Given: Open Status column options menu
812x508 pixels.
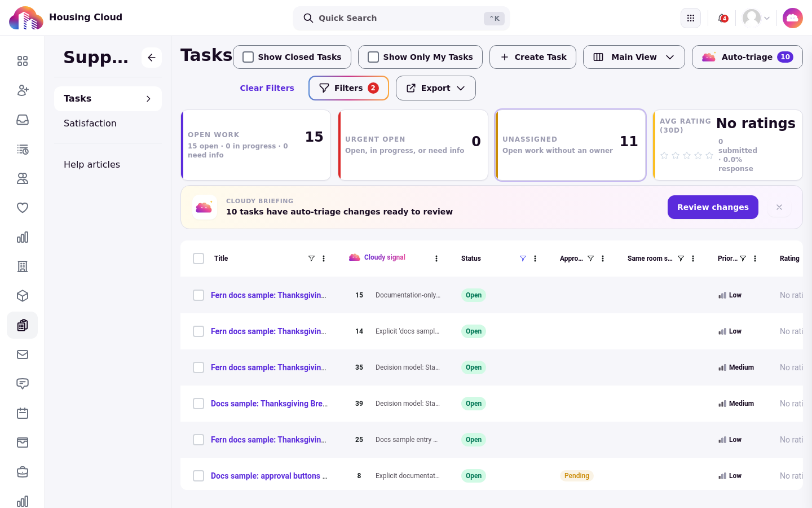Looking at the screenshot, I should [x=535, y=259].
